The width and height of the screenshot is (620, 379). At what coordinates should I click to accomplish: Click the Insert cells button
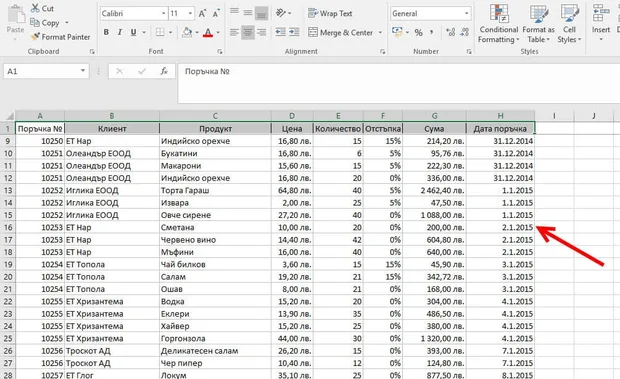click(601, 23)
